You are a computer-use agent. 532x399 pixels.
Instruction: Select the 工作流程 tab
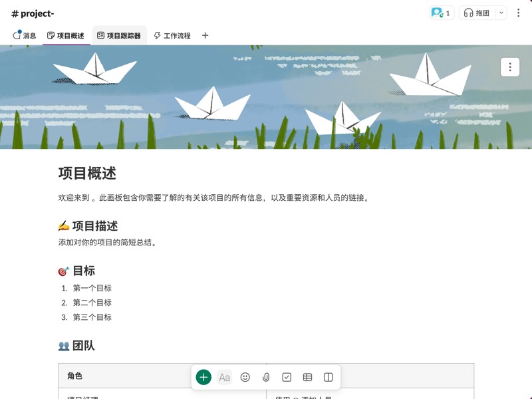pos(174,36)
